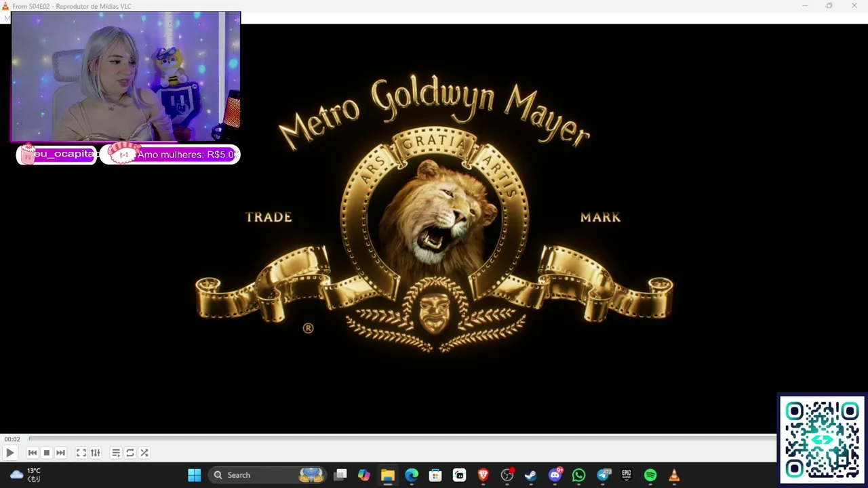This screenshot has width=868, height=488.
Task: Open the Windows Start menu
Action: (194, 475)
